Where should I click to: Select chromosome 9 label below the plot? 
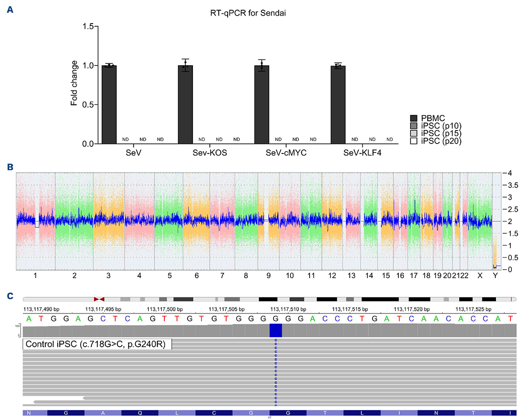pos(268,276)
